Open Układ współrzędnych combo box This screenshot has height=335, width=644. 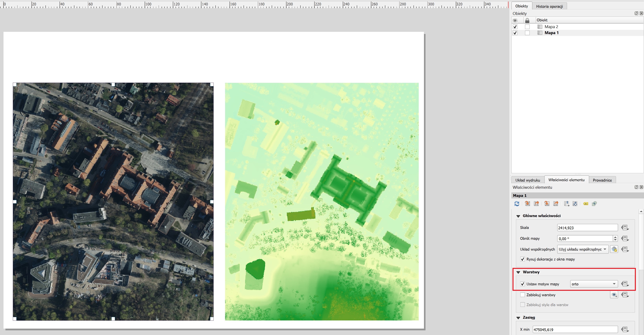coord(583,249)
